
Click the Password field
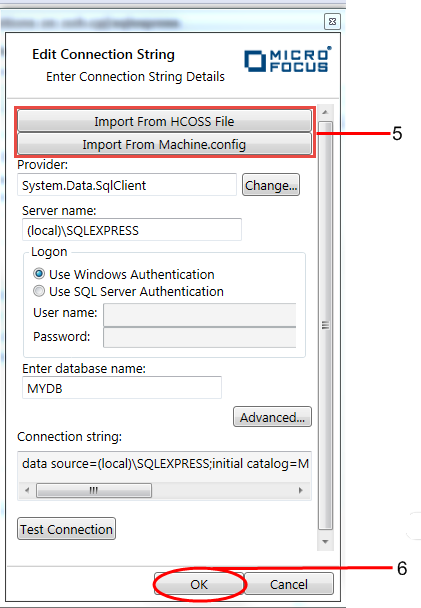click(x=200, y=337)
